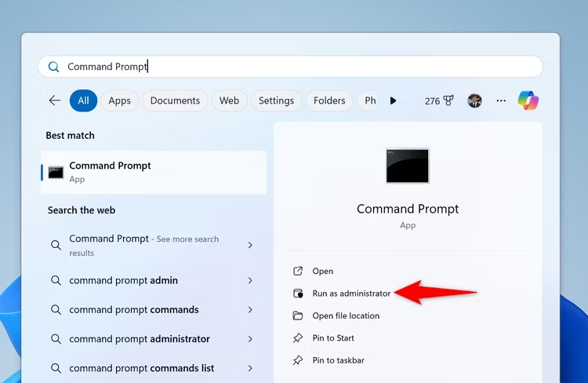Select the All filter tab
Viewport: 588px width, 383px height.
pyautogui.click(x=83, y=100)
